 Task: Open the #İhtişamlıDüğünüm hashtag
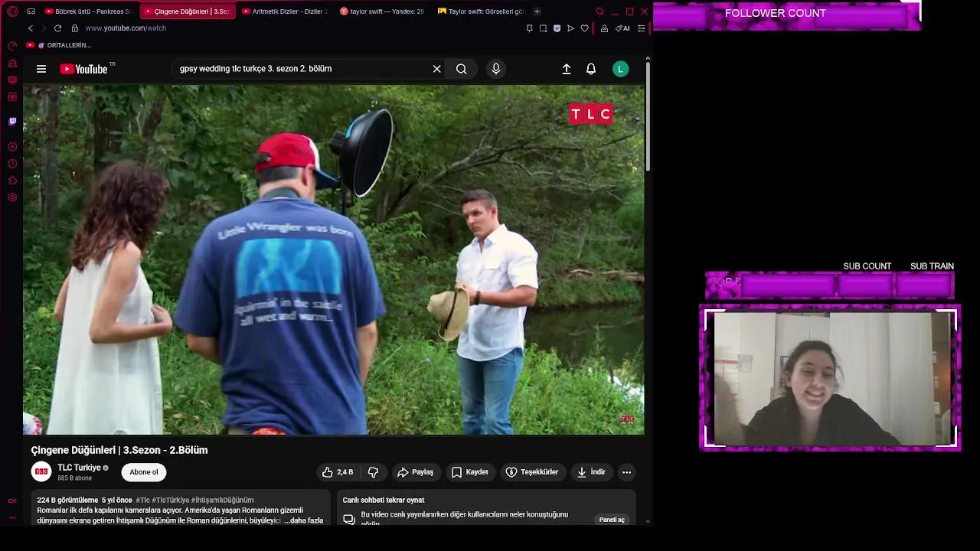[x=222, y=500]
